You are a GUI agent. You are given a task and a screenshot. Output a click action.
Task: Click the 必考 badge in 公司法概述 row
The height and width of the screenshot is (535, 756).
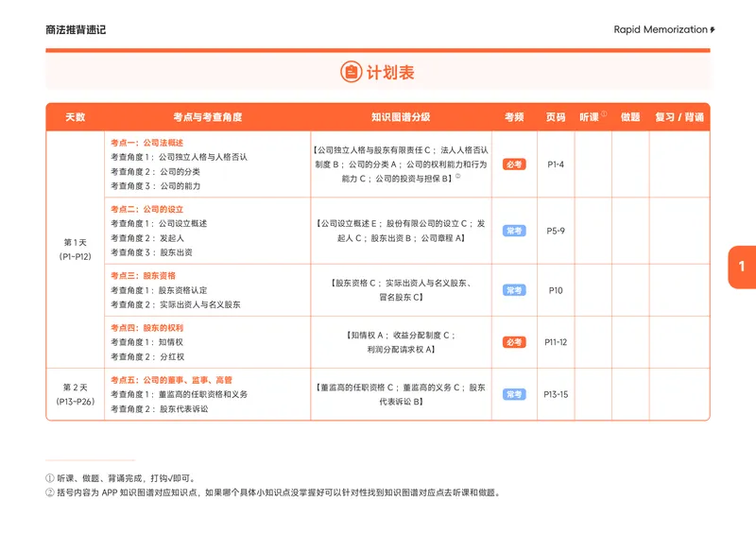click(514, 164)
